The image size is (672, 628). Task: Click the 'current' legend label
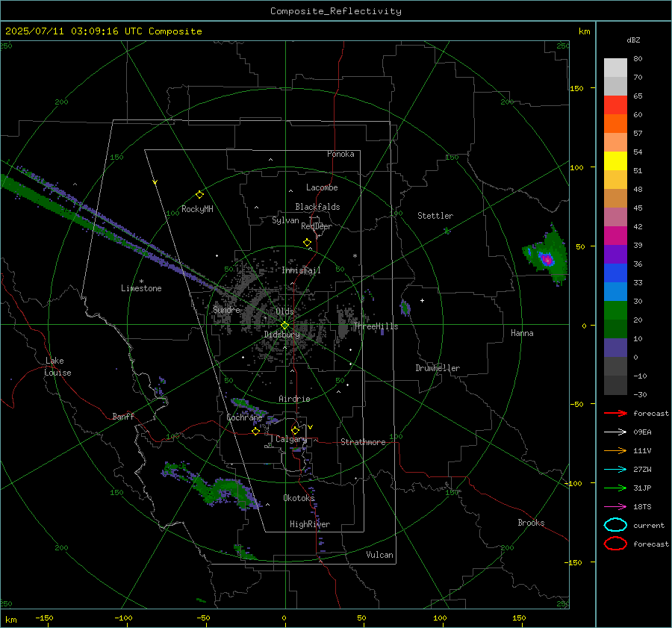click(x=649, y=525)
